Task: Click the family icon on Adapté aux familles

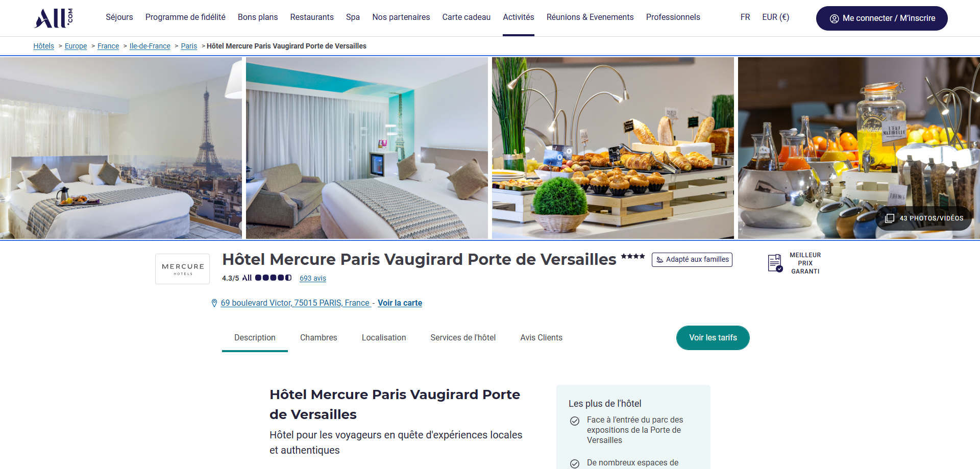Action: (x=659, y=260)
